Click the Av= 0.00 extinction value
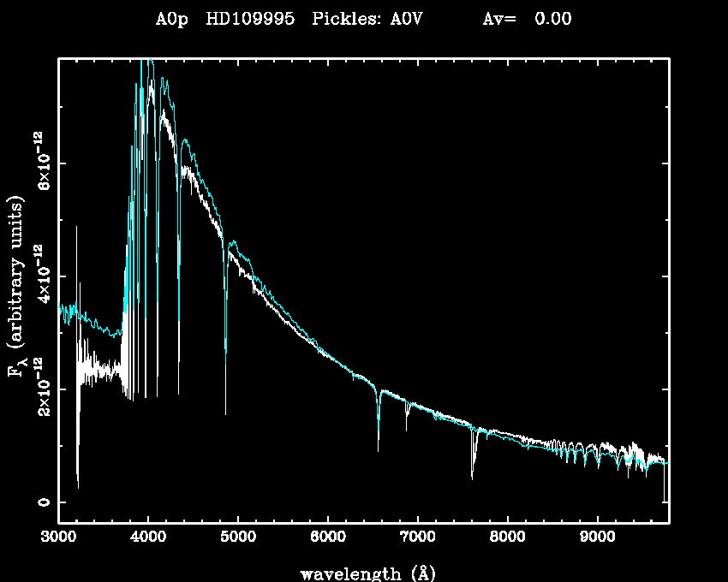 pyautogui.click(x=527, y=20)
